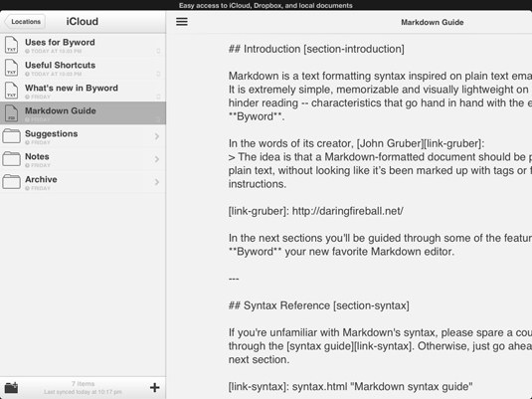Image resolution: width=532 pixels, height=399 pixels.
Task: Place cursor in Syntax Reference heading
Action: click(x=319, y=305)
